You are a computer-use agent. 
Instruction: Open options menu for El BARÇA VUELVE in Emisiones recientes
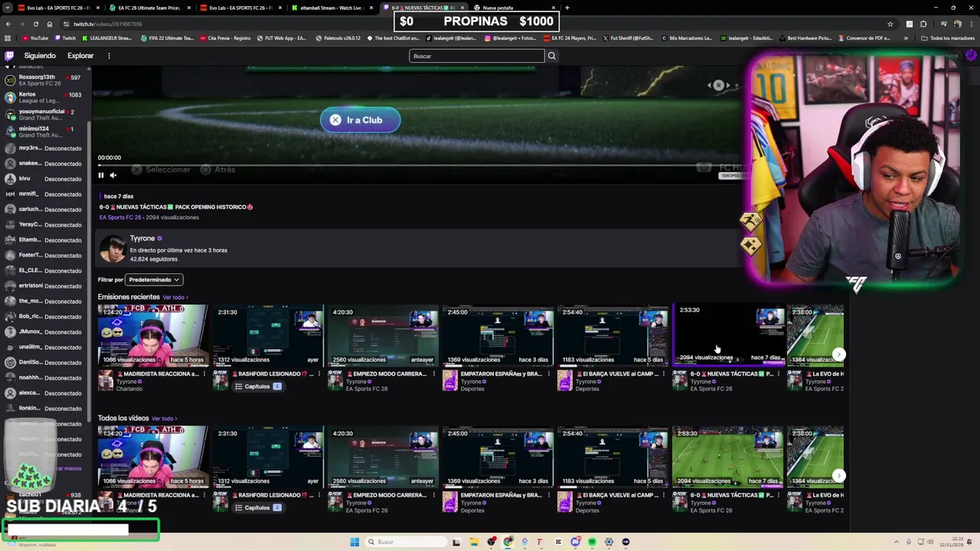(x=664, y=374)
